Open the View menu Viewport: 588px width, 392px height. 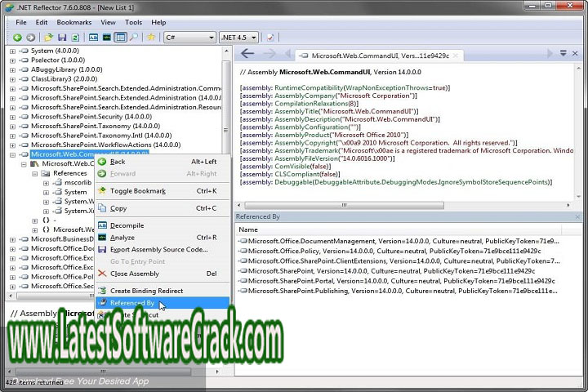coord(108,23)
